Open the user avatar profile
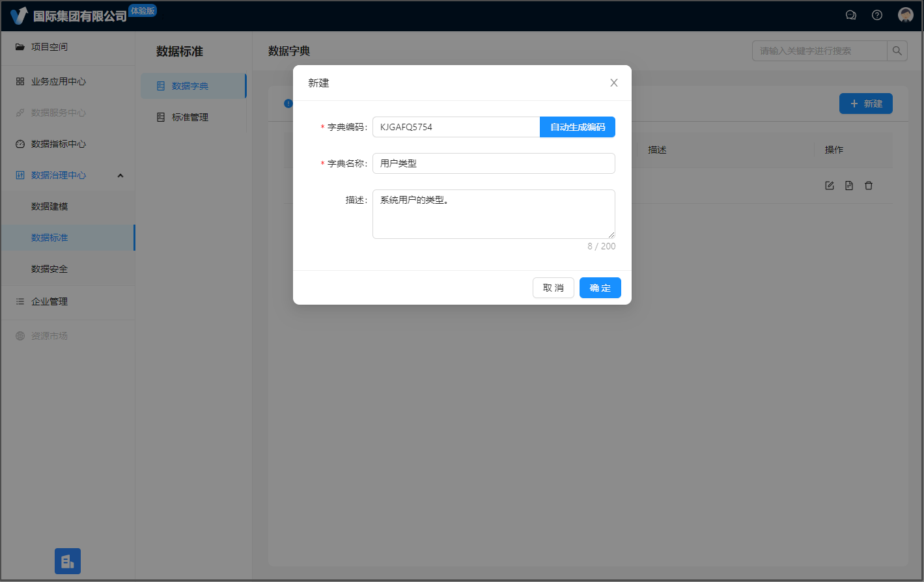Viewport: 924px width, 582px height. (x=905, y=15)
